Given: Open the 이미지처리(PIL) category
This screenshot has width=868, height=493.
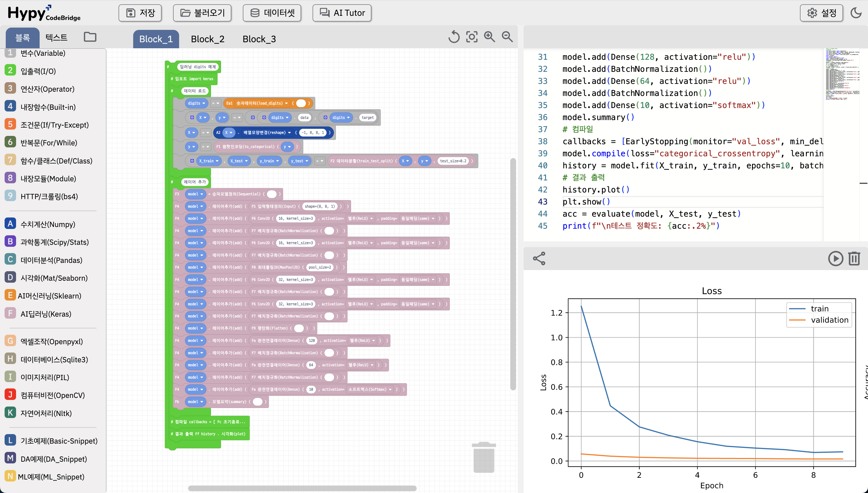Looking at the screenshot, I should pos(37,377).
